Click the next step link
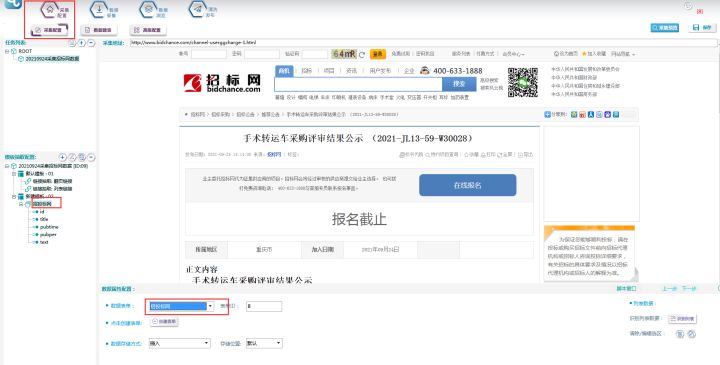The image size is (720, 365). point(689,289)
